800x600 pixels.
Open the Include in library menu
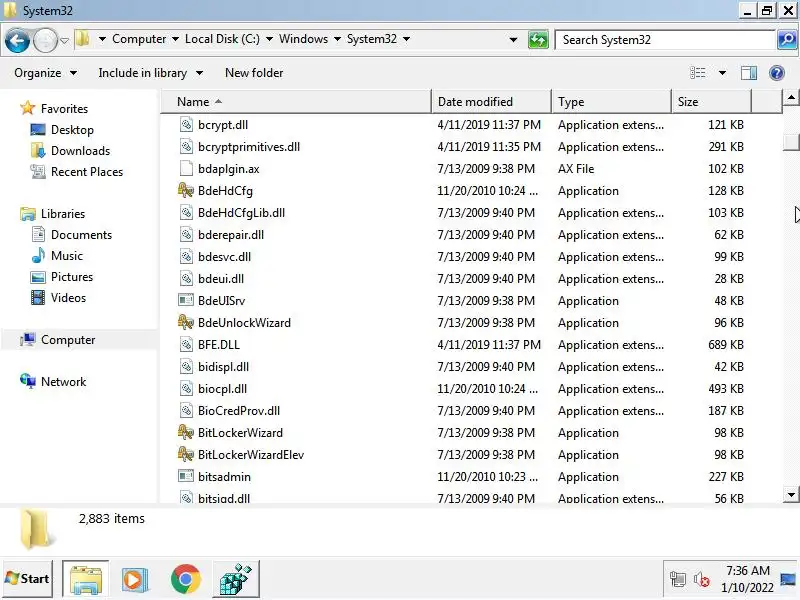(x=151, y=73)
